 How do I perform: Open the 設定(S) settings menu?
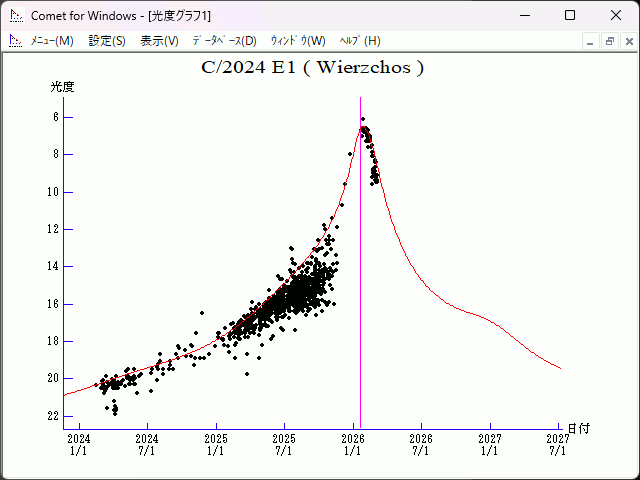[107, 41]
